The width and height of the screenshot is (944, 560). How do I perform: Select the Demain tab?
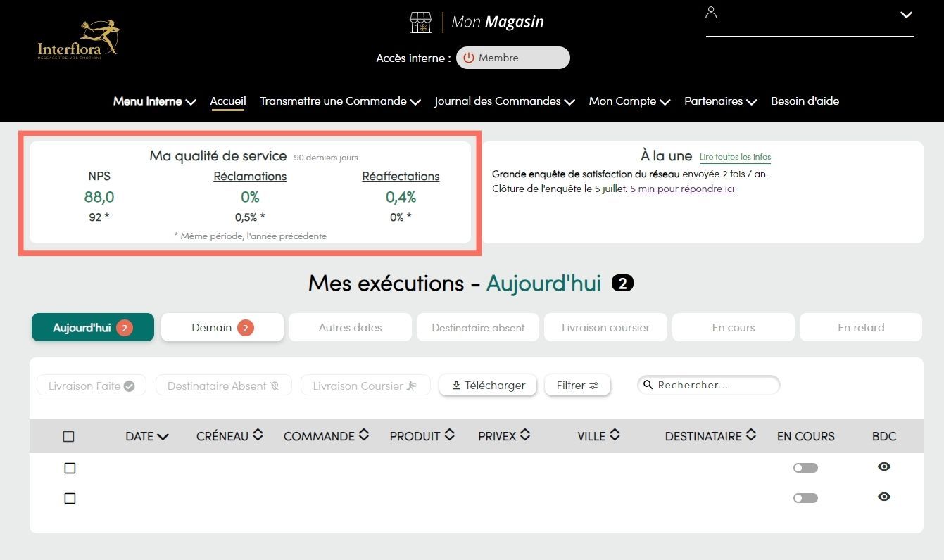(x=222, y=327)
